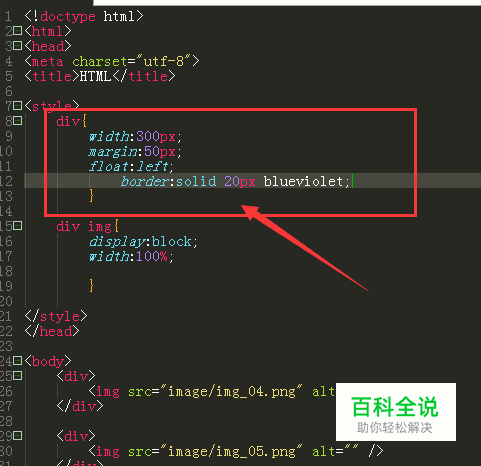
Task: Click the image/img_05.png src path
Action: tap(231, 451)
